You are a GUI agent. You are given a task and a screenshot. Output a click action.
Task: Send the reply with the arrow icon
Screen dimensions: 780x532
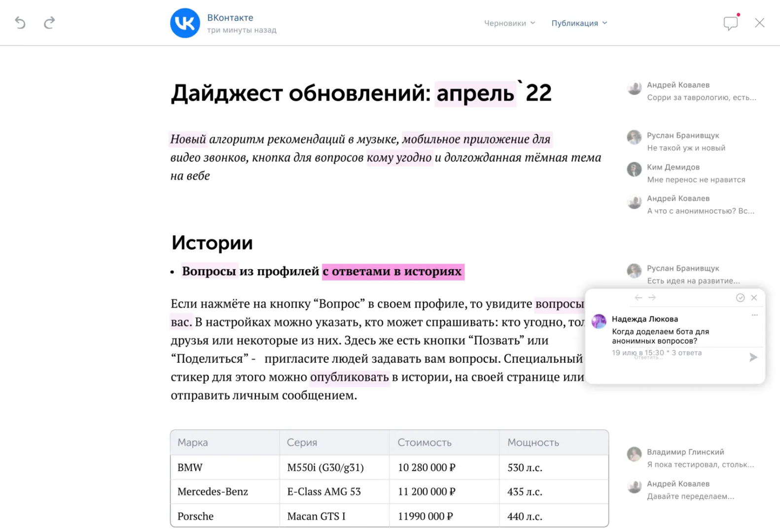coord(753,357)
